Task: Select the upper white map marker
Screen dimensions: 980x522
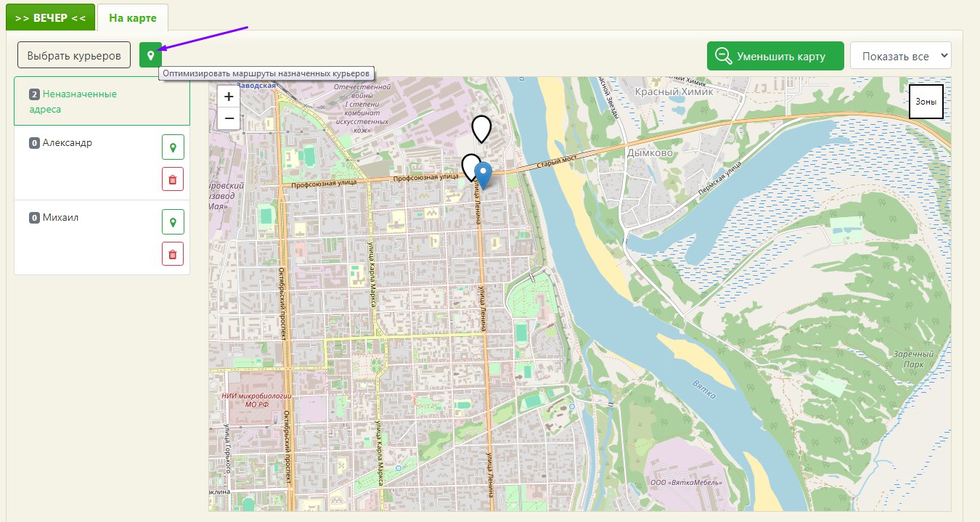Action: (x=481, y=129)
